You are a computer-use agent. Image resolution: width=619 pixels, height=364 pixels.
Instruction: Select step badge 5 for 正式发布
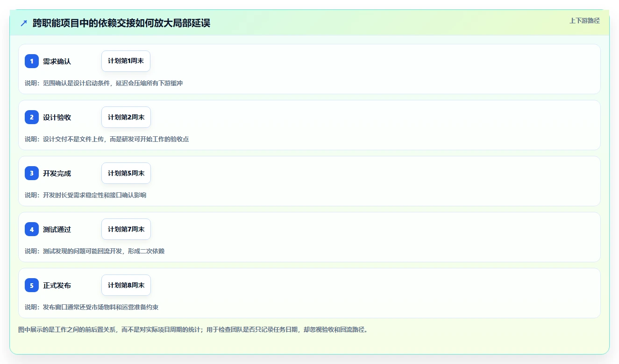[x=32, y=285]
